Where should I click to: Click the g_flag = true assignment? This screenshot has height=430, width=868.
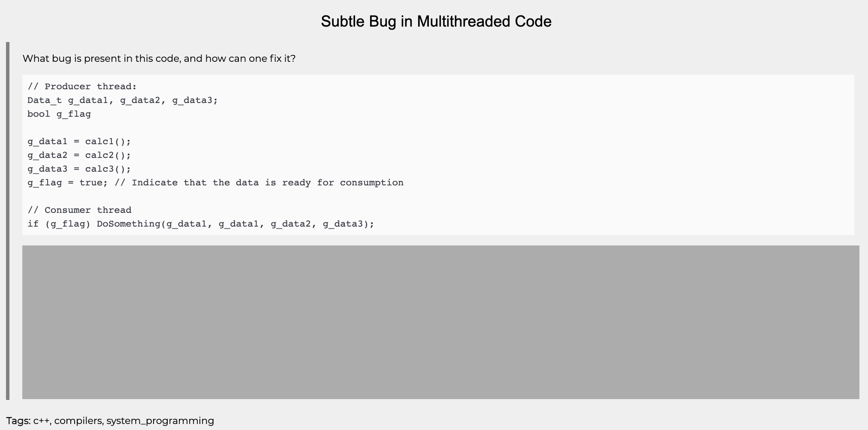(x=68, y=183)
